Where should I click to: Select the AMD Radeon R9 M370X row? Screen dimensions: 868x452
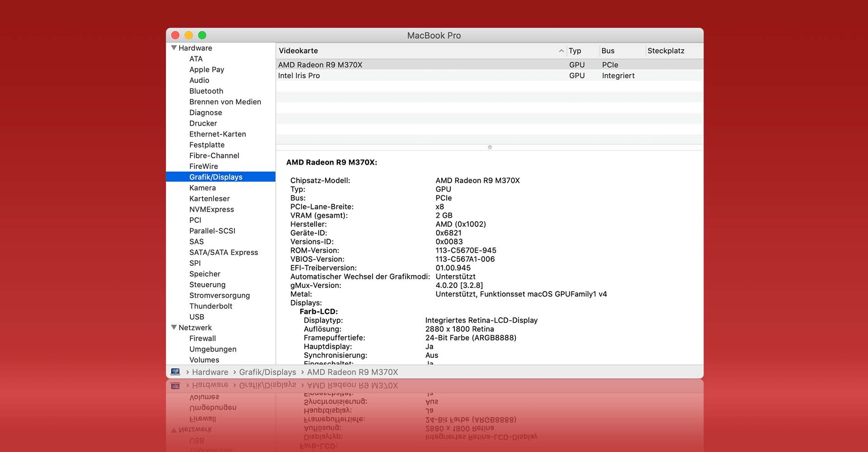point(489,65)
